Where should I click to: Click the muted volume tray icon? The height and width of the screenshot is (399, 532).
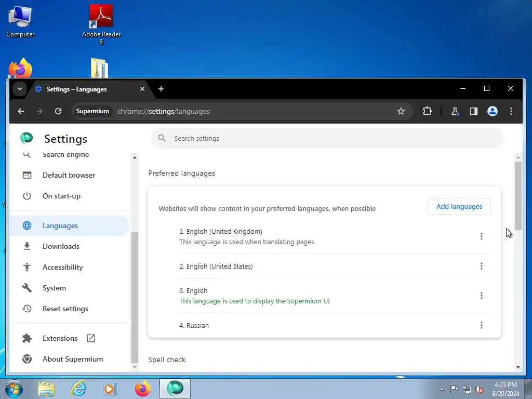(480, 390)
